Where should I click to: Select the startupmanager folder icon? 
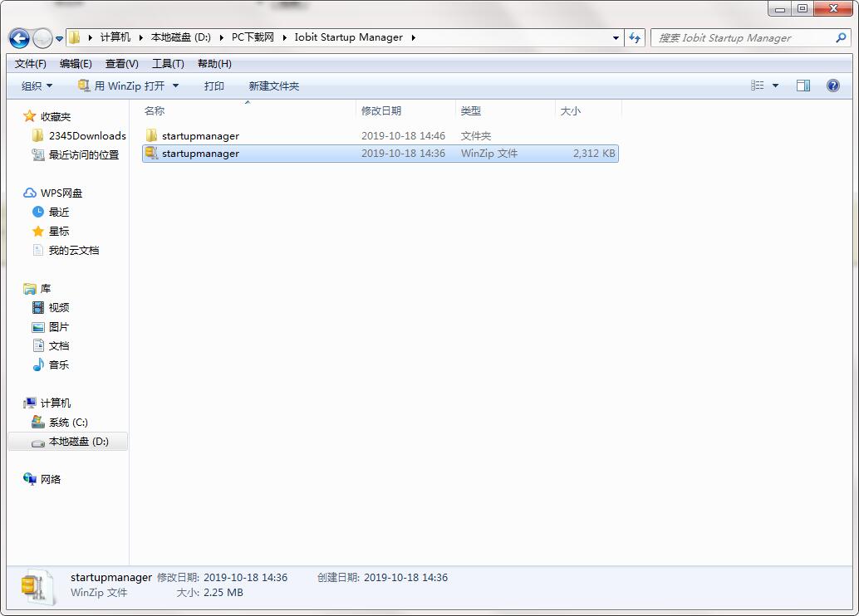152,135
